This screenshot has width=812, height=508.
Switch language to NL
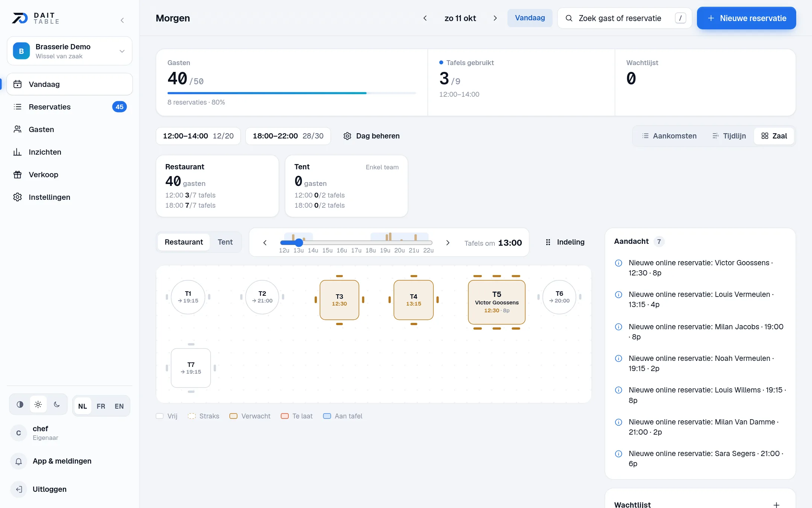(83, 406)
